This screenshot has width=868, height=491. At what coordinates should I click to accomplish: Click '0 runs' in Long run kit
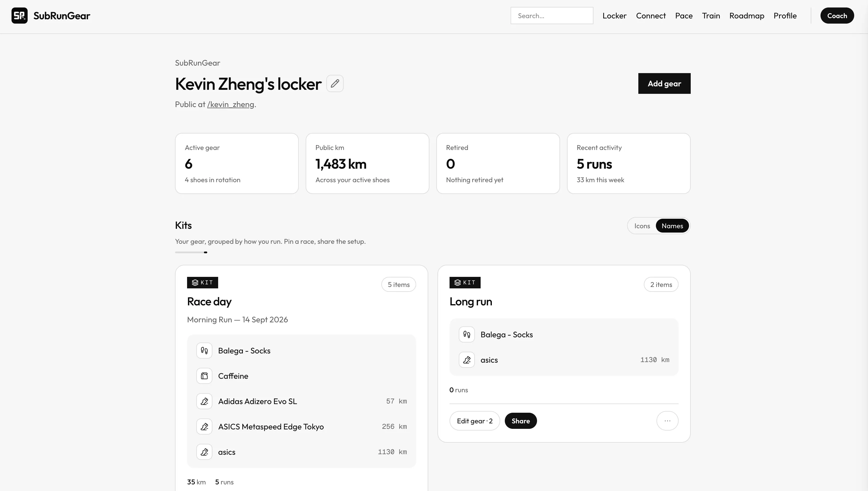coord(459,390)
